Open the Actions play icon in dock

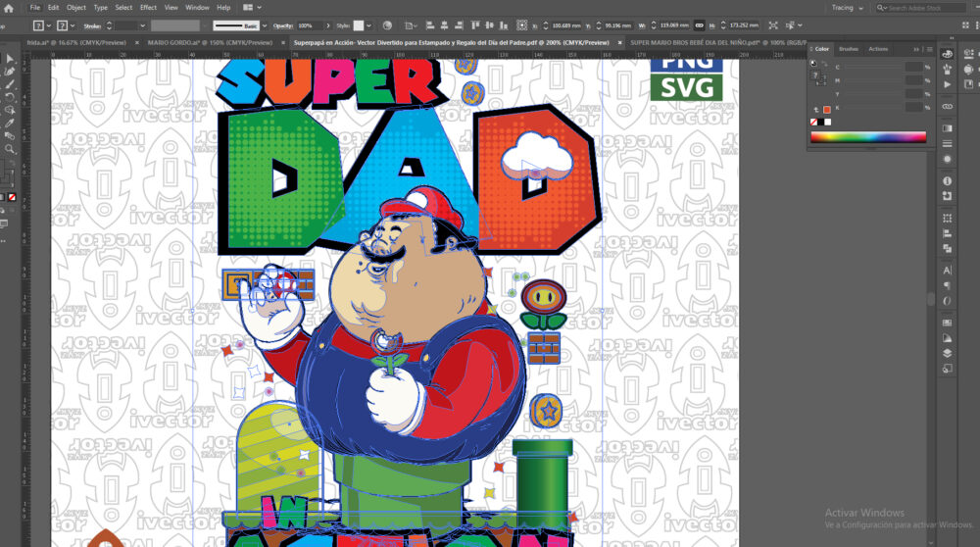(948, 84)
